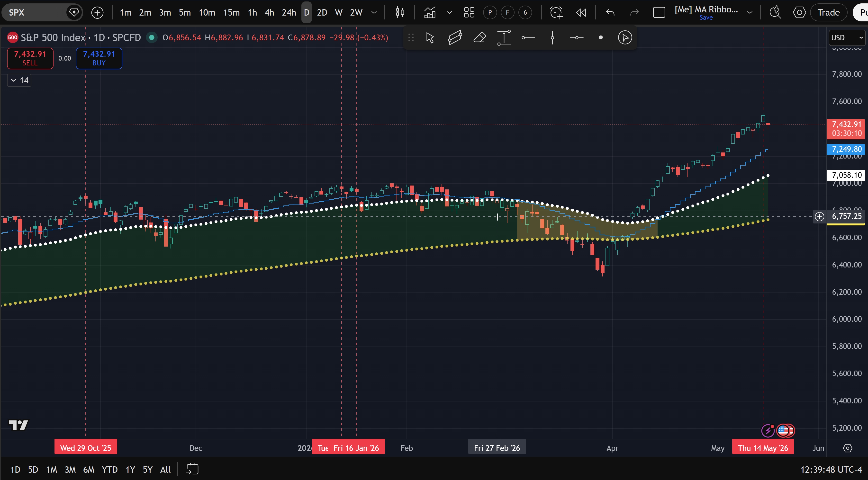This screenshot has height=480, width=868.
Task: Click the blue 7,432.91 BUY button
Action: pyautogui.click(x=99, y=58)
